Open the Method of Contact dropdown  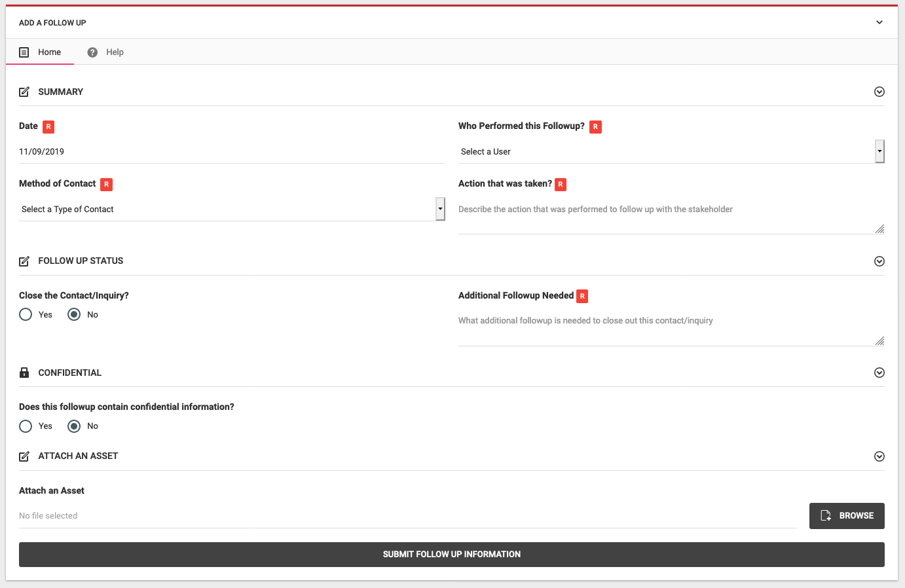pos(231,210)
